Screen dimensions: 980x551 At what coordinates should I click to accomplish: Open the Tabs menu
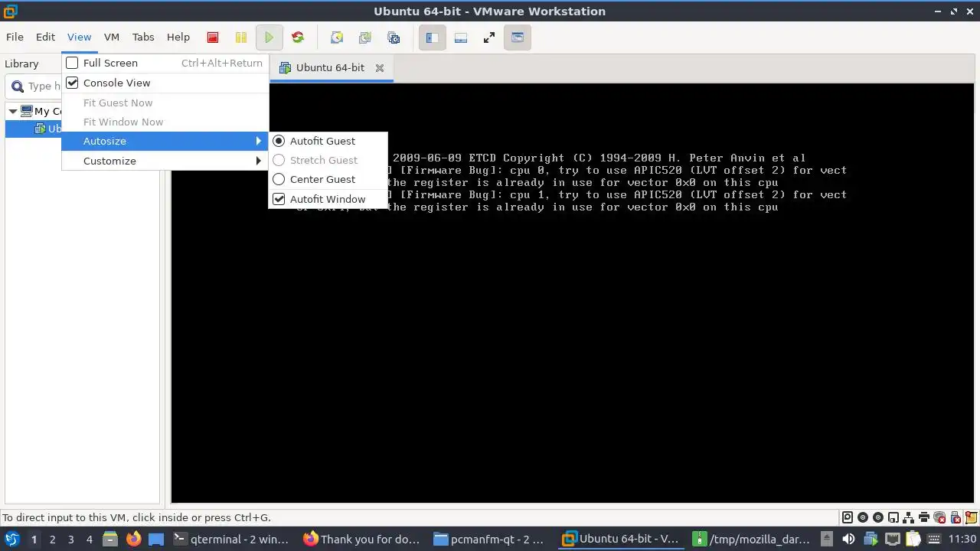[143, 37]
